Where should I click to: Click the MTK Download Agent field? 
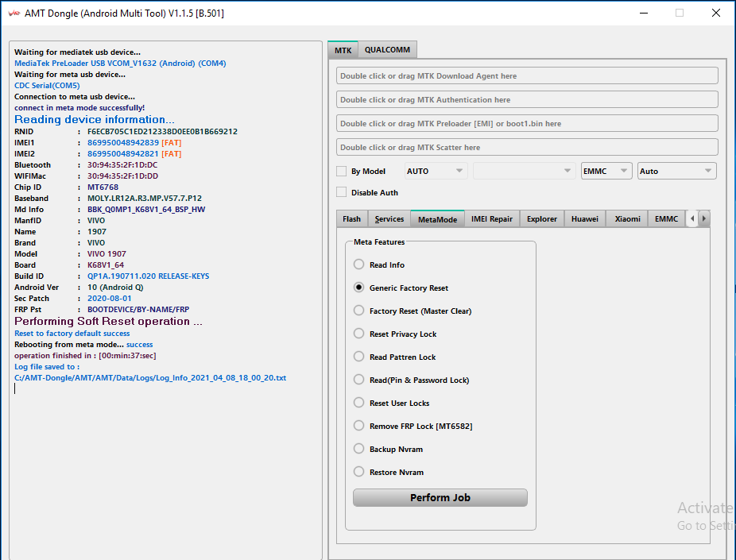(527, 76)
